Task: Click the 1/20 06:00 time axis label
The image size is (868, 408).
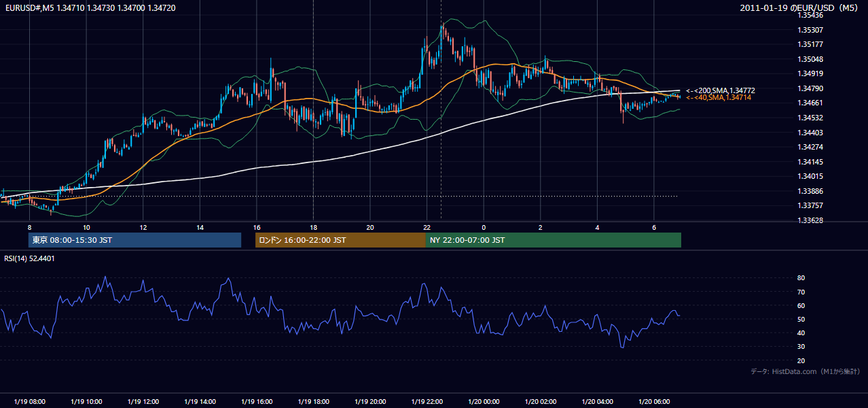Action: (654, 401)
